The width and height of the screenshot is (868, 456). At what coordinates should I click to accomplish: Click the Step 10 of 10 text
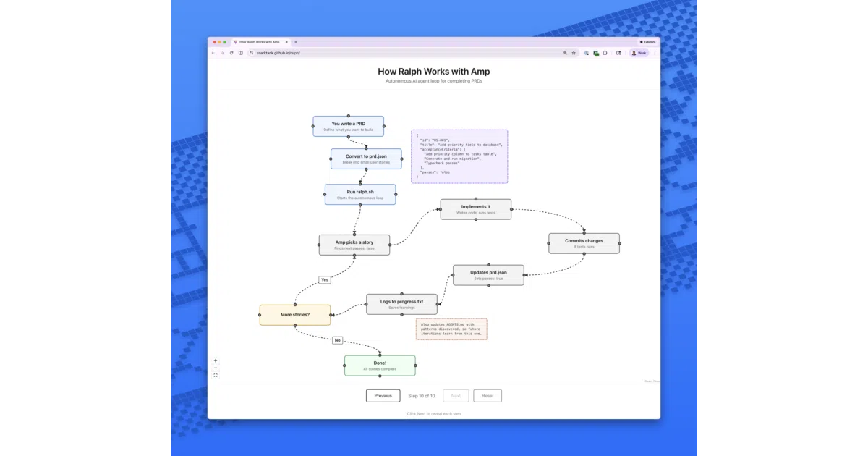click(422, 396)
